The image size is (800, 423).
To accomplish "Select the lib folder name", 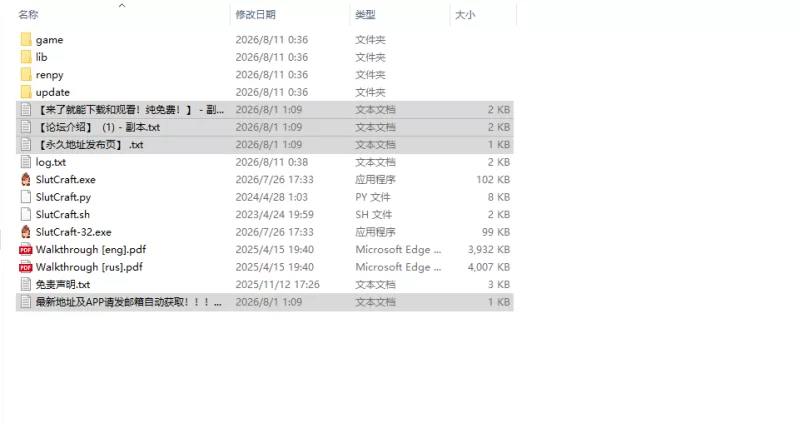I will (x=41, y=57).
